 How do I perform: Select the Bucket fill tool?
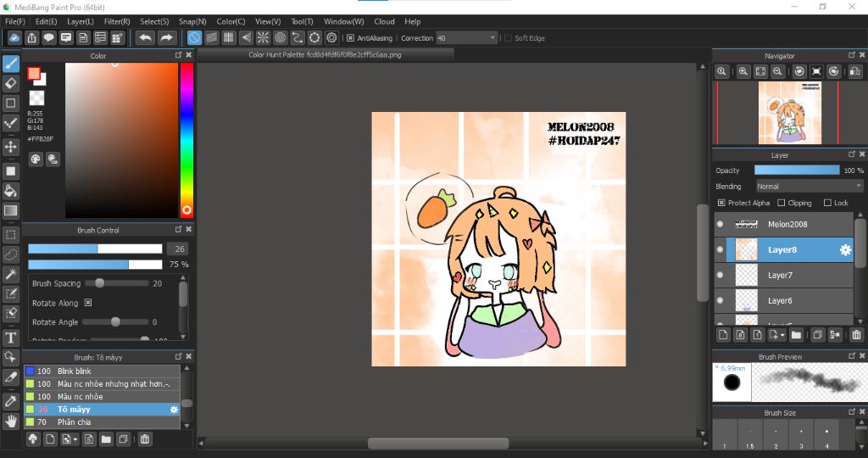tap(10, 191)
